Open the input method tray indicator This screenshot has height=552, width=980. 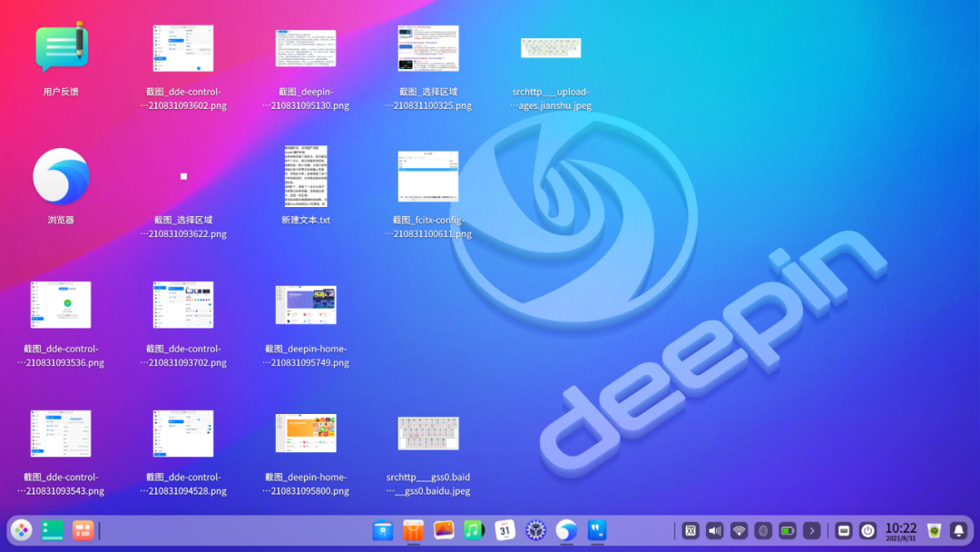[x=691, y=530]
